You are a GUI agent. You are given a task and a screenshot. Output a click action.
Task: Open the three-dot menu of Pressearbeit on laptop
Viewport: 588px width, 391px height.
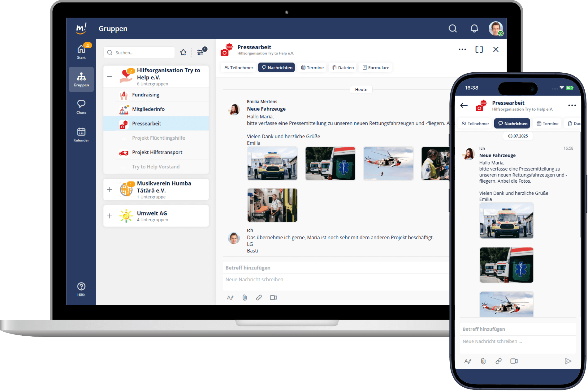tap(462, 49)
